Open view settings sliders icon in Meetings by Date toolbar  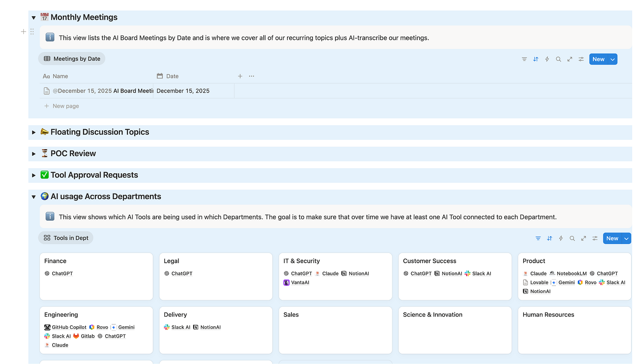(581, 59)
